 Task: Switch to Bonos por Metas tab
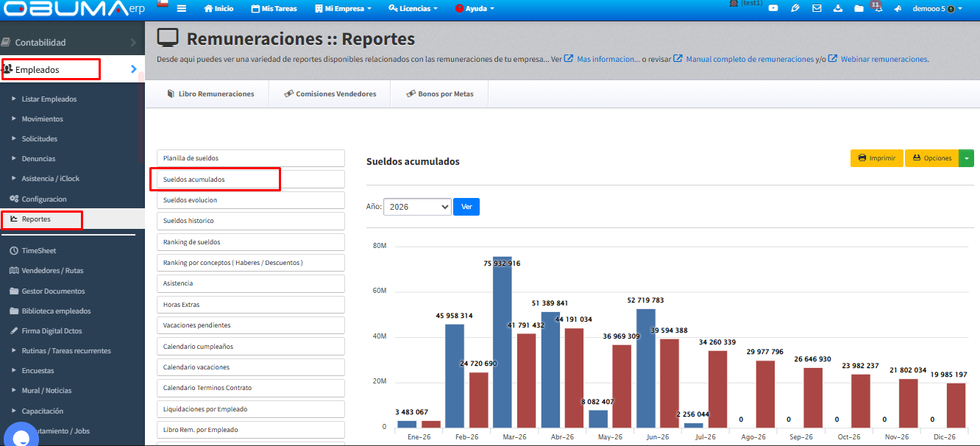click(x=439, y=94)
